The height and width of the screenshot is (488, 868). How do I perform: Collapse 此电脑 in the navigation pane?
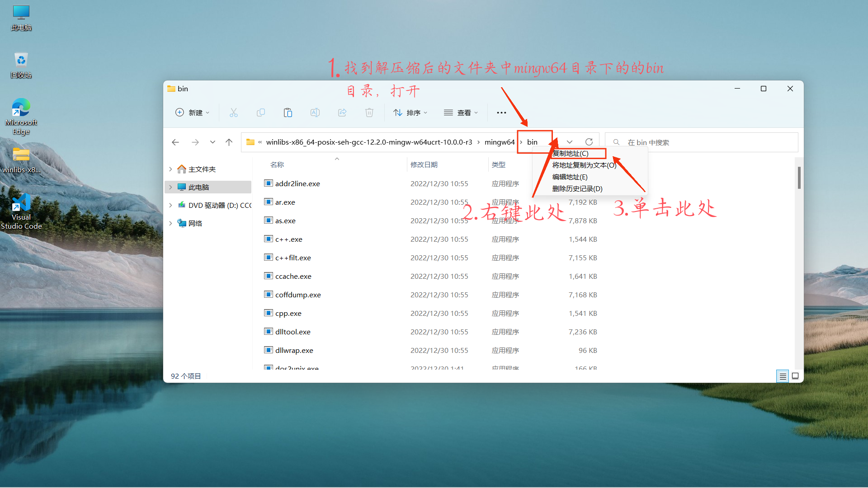click(170, 187)
